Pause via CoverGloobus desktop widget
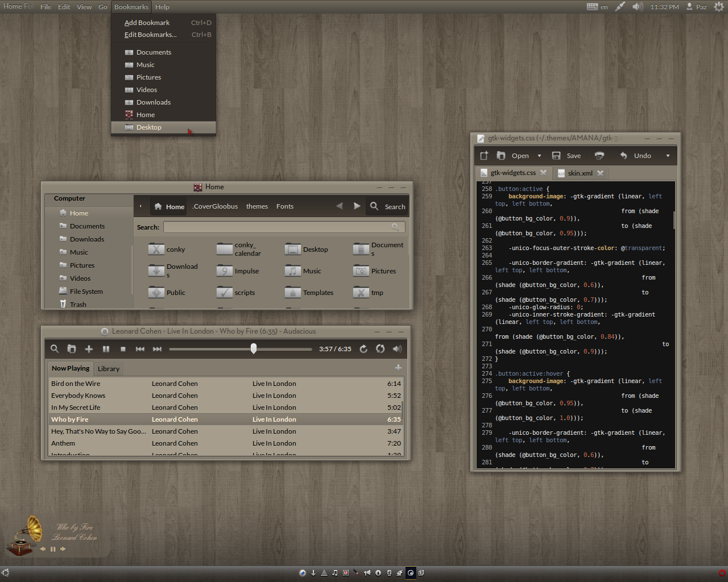This screenshot has height=582, width=728. point(53,549)
